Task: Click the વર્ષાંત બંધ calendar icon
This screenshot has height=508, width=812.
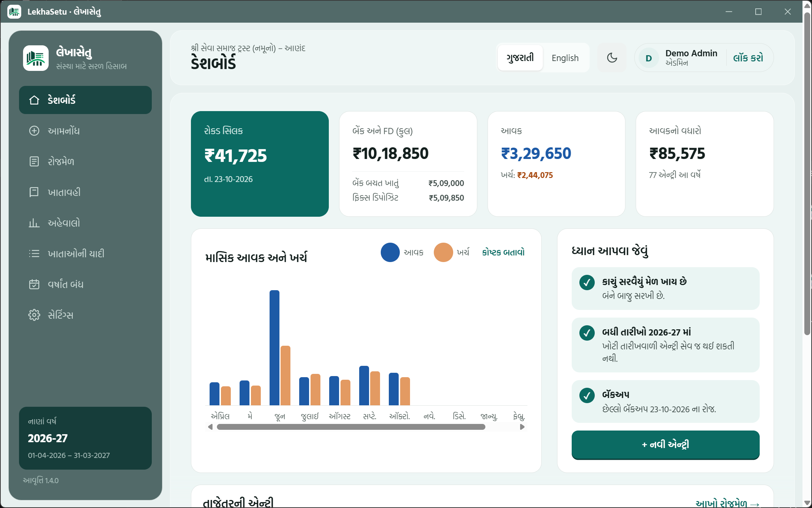Action: [x=34, y=284]
